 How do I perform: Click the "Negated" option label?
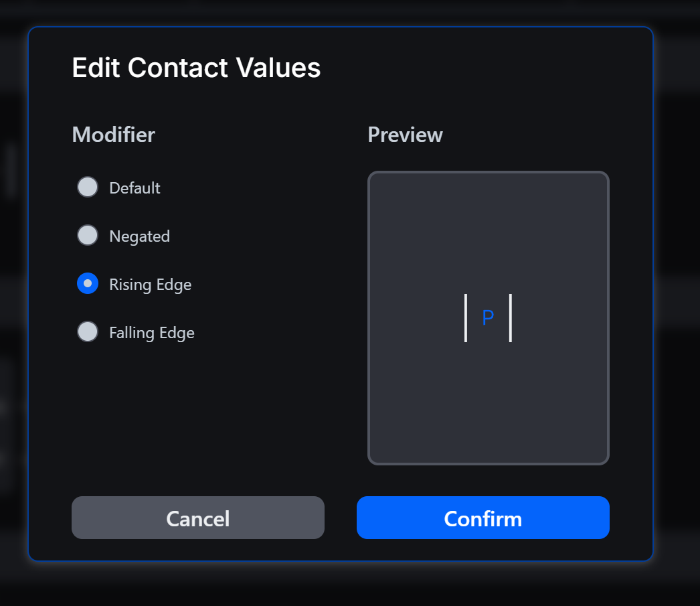point(139,236)
